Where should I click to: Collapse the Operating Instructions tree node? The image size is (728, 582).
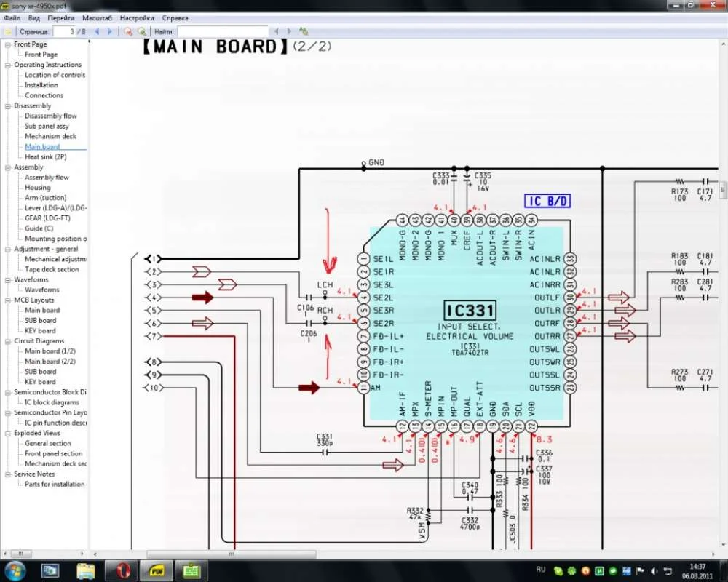[8, 65]
